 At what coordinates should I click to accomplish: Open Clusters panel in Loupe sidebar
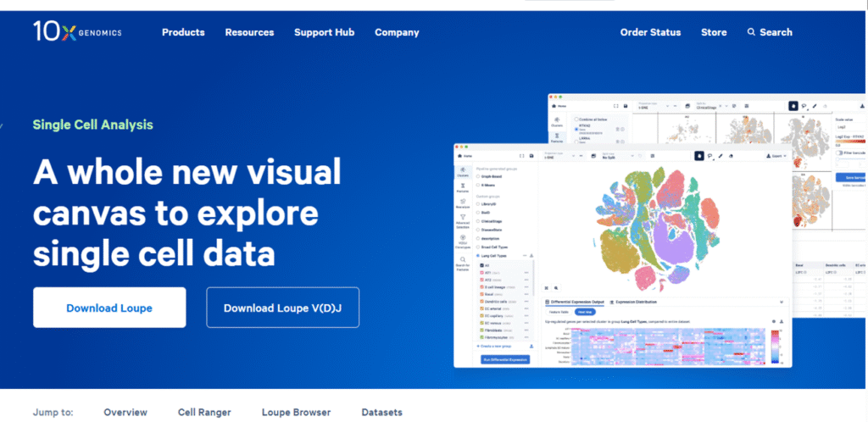464,173
